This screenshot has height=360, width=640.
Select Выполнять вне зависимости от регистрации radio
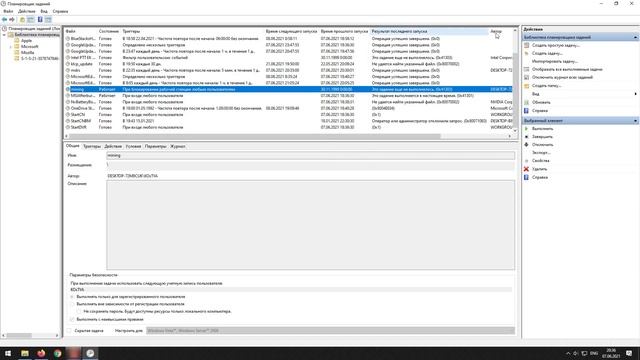(72, 304)
